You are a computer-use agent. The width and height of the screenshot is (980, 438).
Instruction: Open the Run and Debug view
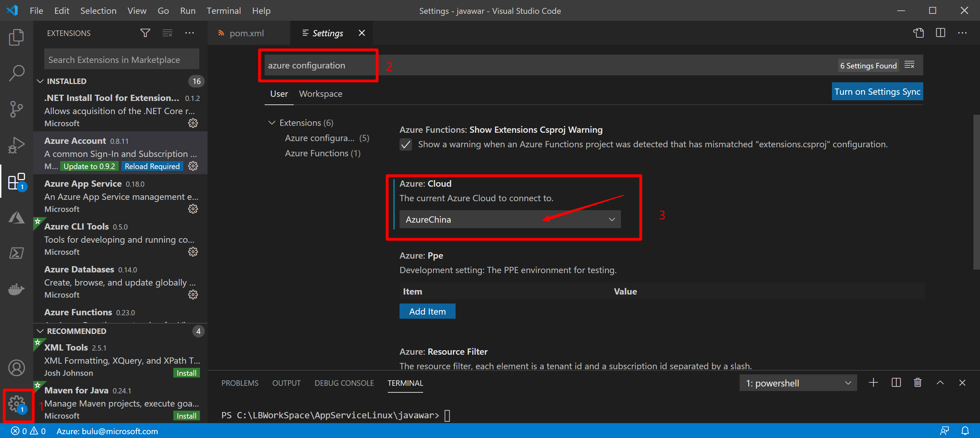[x=16, y=145]
